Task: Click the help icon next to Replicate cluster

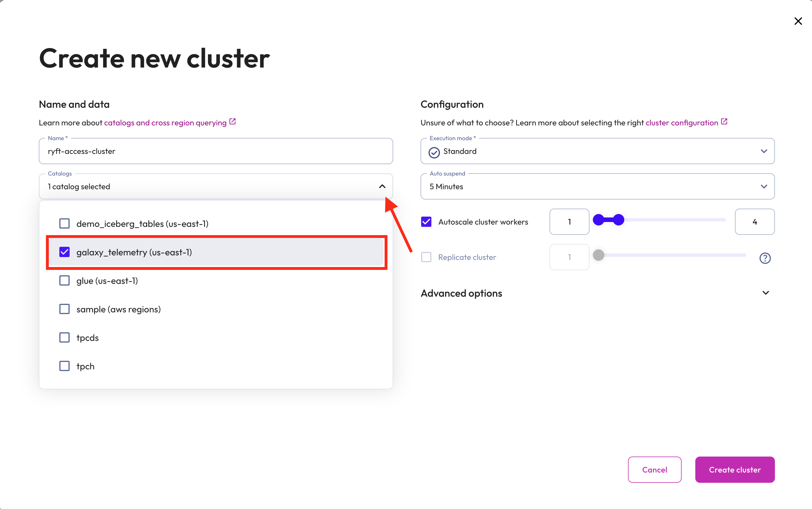Action: pyautogui.click(x=765, y=258)
